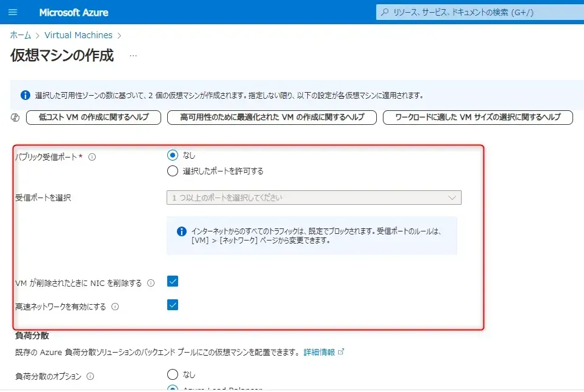
Task: Click info icon beside NIC を削除する label
Action: click(151, 283)
